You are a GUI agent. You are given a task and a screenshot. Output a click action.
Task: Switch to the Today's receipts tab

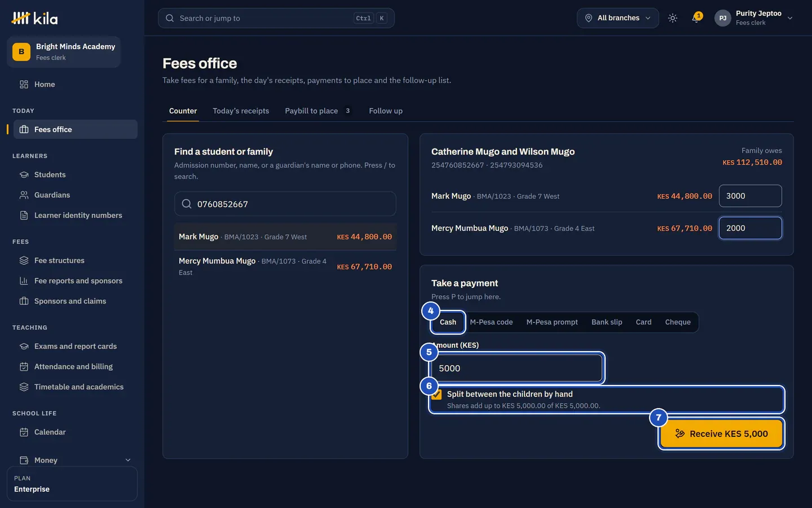click(x=241, y=111)
